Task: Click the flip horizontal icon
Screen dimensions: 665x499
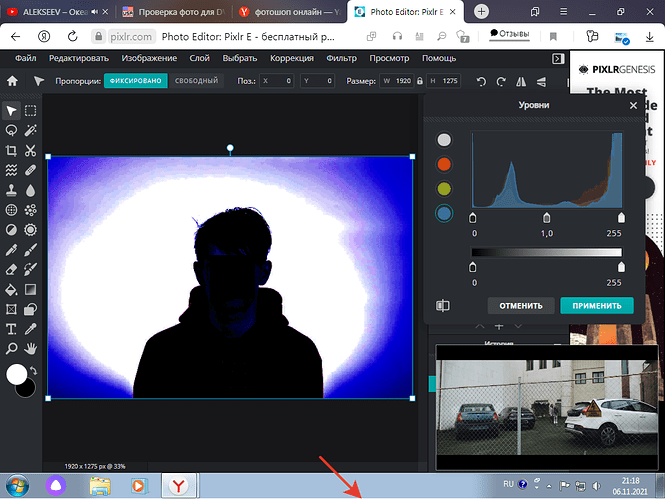Action: pos(521,81)
